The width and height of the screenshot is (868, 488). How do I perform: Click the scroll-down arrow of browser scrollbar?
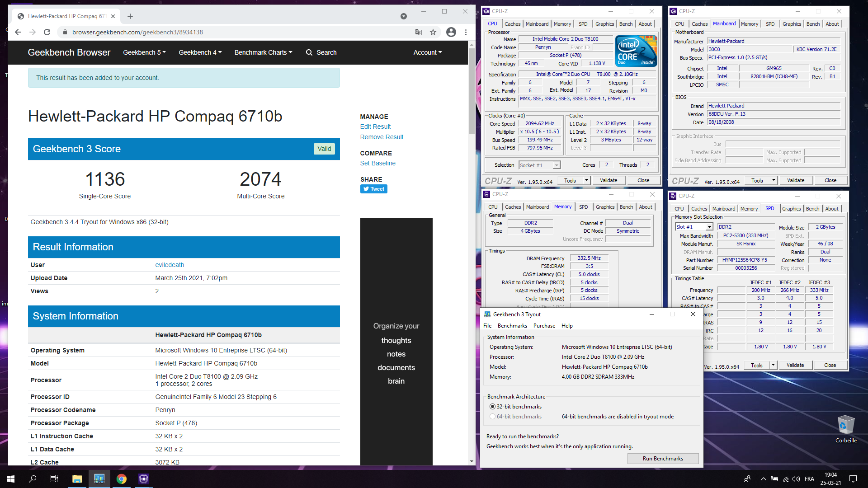pyautogui.click(x=472, y=461)
